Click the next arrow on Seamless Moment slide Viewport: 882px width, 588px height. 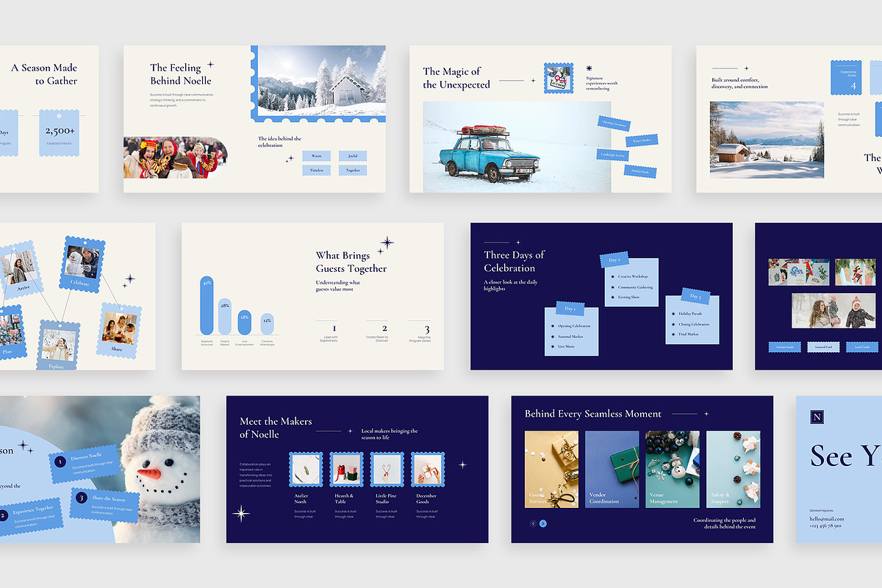click(x=543, y=523)
